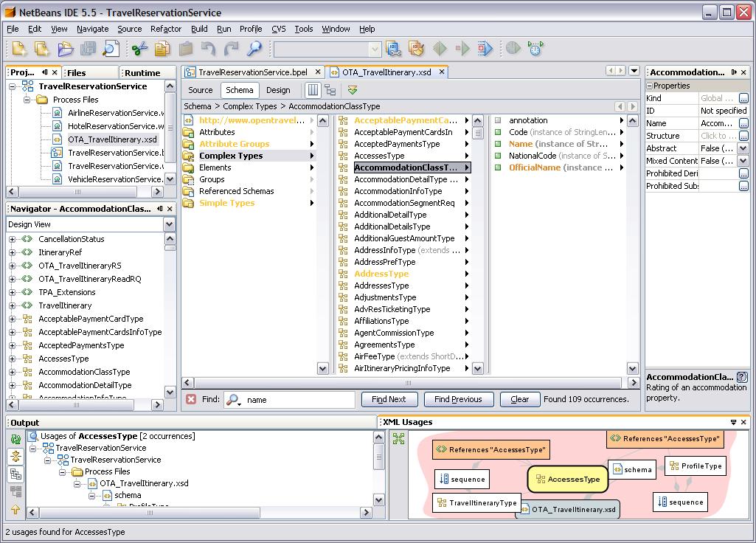Image resolution: width=756 pixels, height=543 pixels.
Task: Click the Redo arrow toolbar icon
Action: pos(232,49)
